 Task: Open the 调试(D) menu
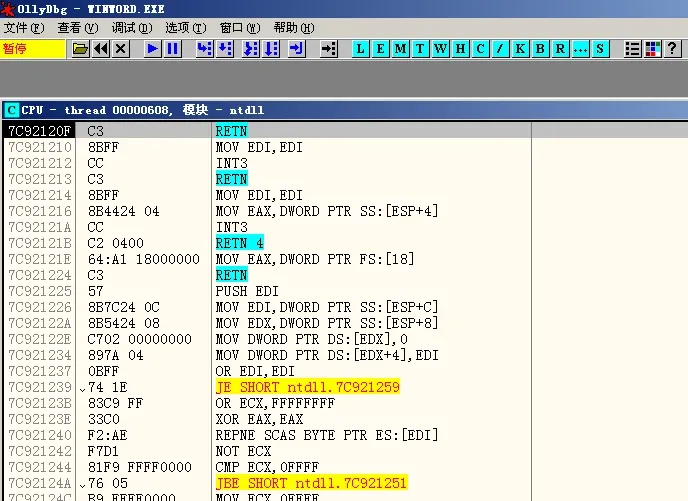click(132, 28)
